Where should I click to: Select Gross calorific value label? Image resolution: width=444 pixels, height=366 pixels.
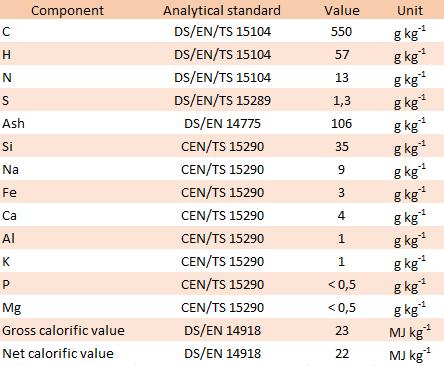(63, 331)
